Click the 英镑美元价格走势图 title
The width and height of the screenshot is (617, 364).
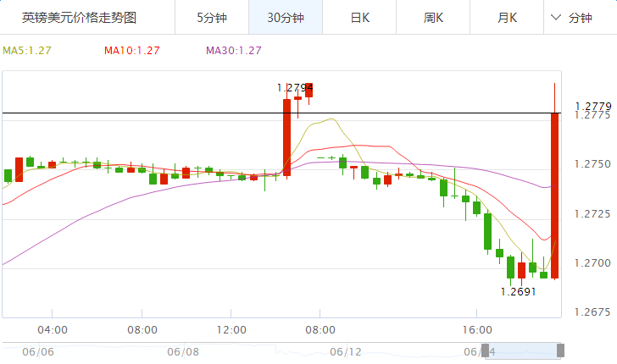tap(79, 18)
